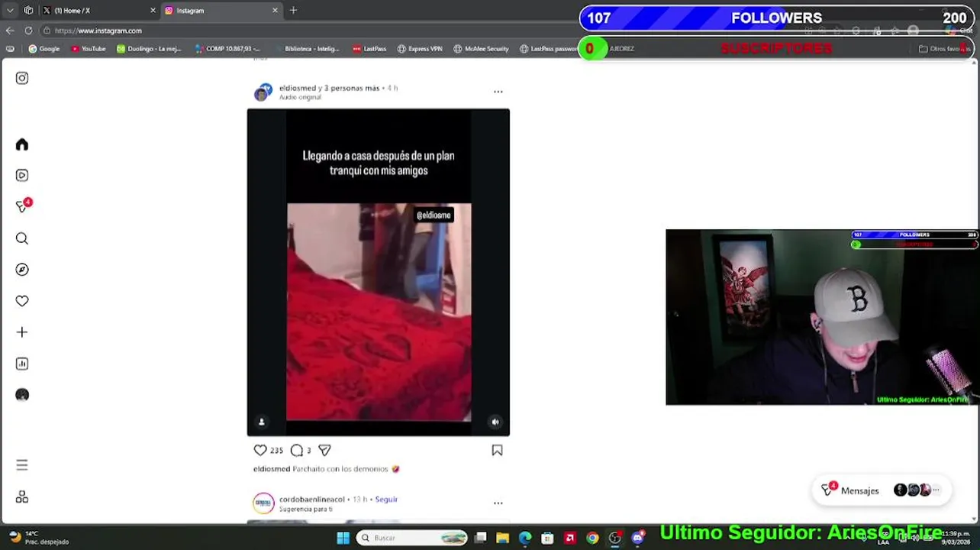Open File Explorer from taskbar
Viewport: 980px width, 550px height.
[x=503, y=538]
